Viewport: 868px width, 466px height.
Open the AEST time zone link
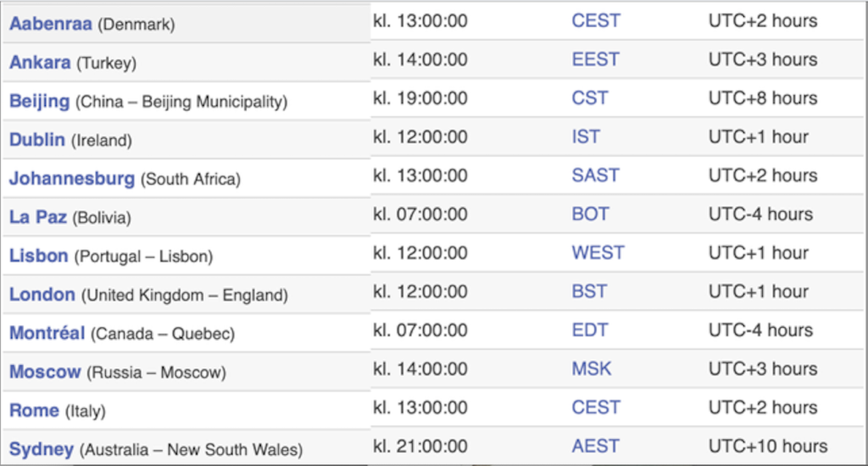[x=595, y=447]
